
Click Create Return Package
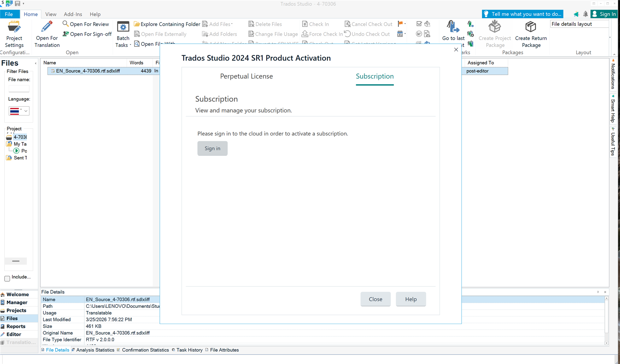coord(530,33)
